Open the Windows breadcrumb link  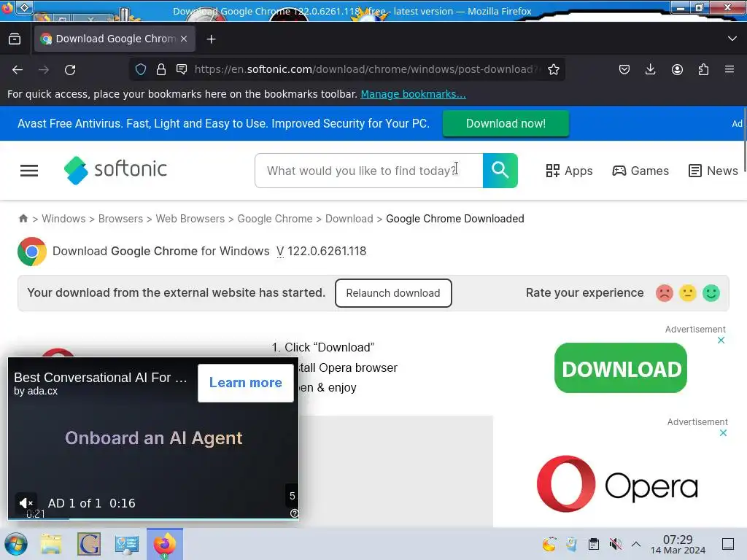point(63,219)
